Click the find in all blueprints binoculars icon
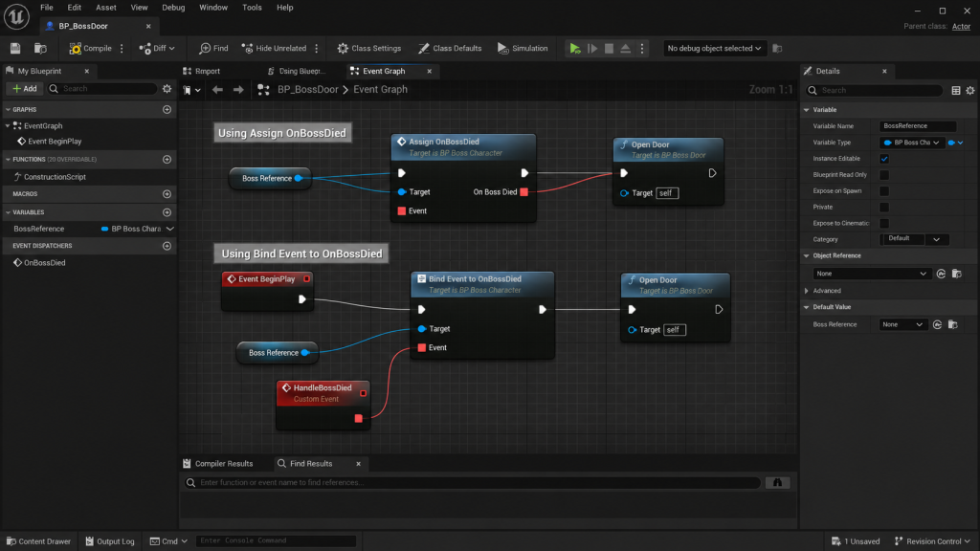980x551 pixels. 777,482
